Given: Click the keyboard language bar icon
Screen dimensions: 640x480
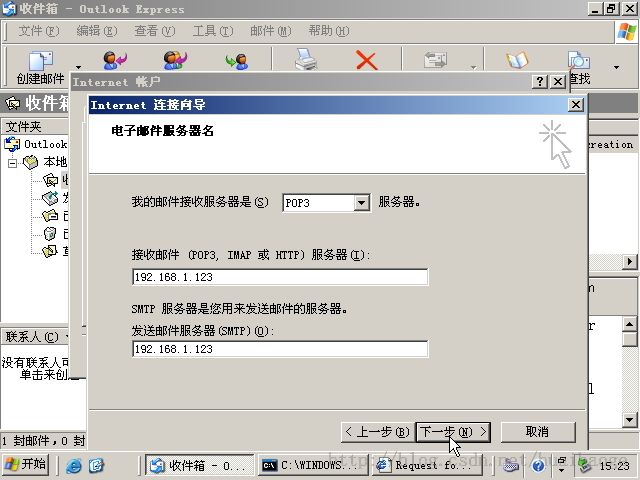Looking at the screenshot, I should point(511,465).
